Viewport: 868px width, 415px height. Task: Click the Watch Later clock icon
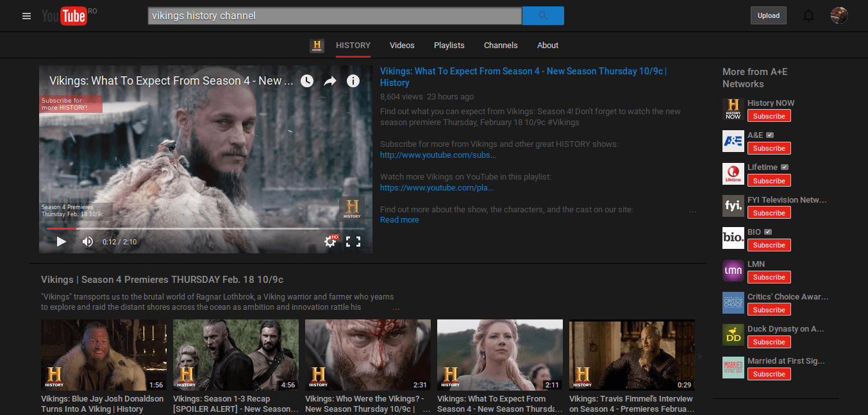pyautogui.click(x=307, y=81)
